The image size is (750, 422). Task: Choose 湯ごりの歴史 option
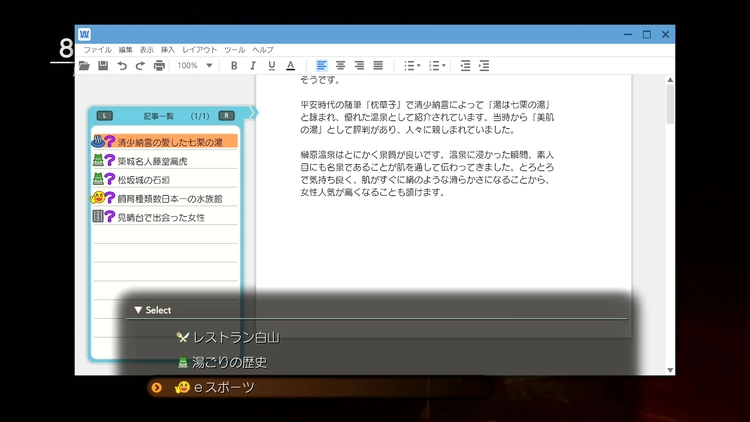[230, 362]
